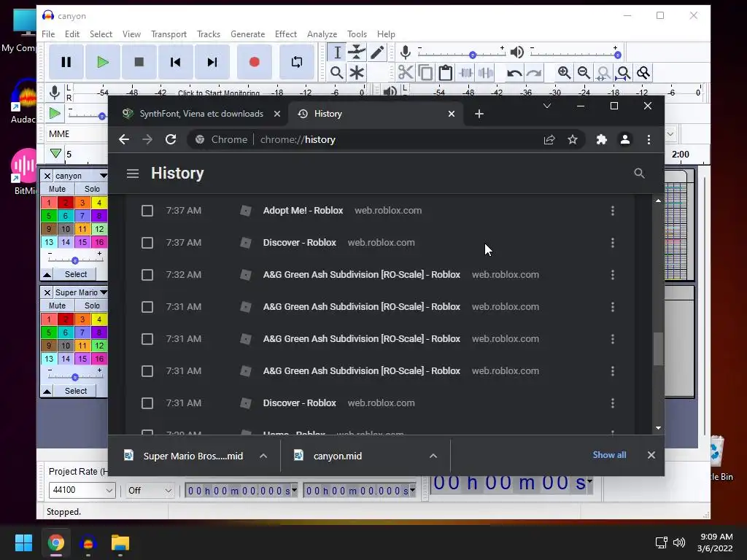
Task: Open canyon.mid from the downloads bar
Action: click(x=337, y=456)
